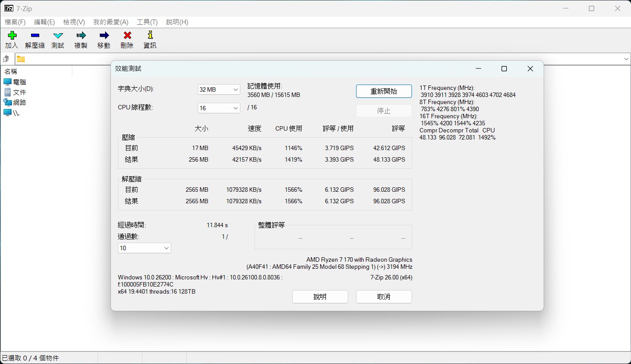Open the 檢視(V) menu
The height and width of the screenshot is (364, 631).
(74, 22)
